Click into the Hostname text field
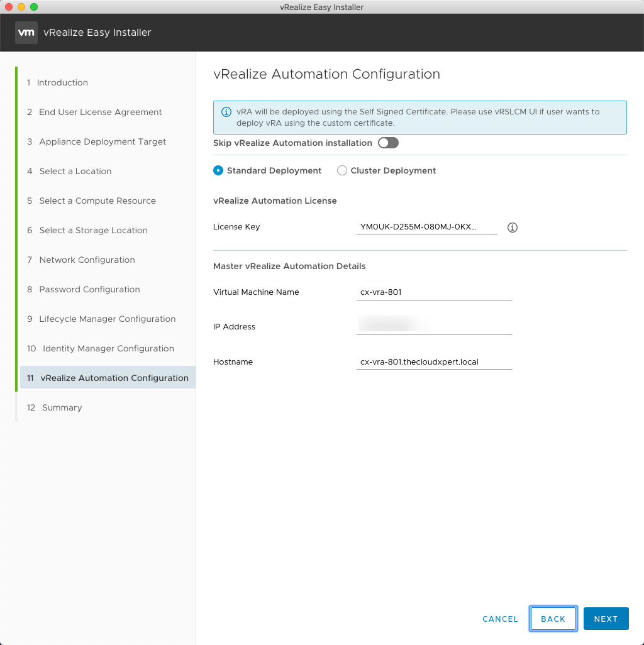This screenshot has height=645, width=644. pyautogui.click(x=434, y=362)
